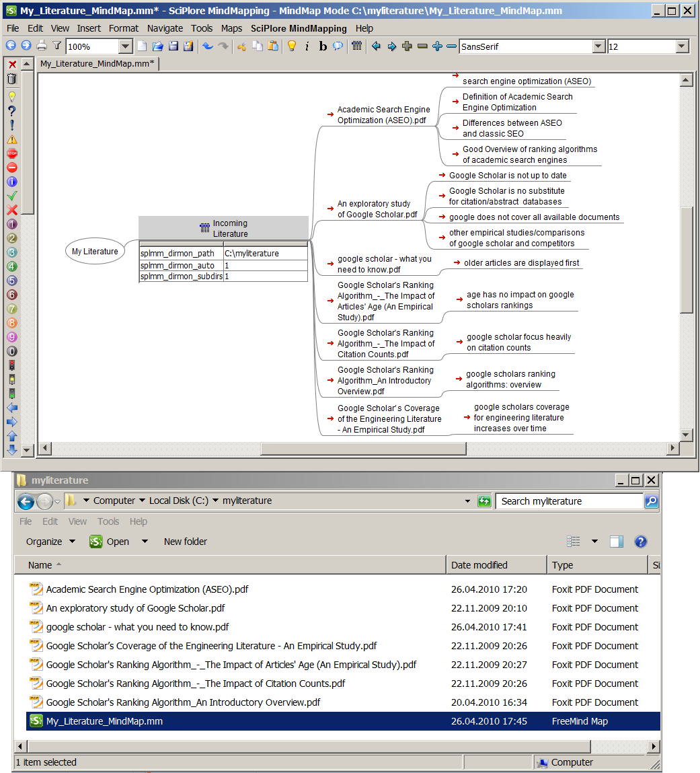700x773 pixels.
Task: Click the mind map vertical scrollbar thumb
Action: (686, 260)
